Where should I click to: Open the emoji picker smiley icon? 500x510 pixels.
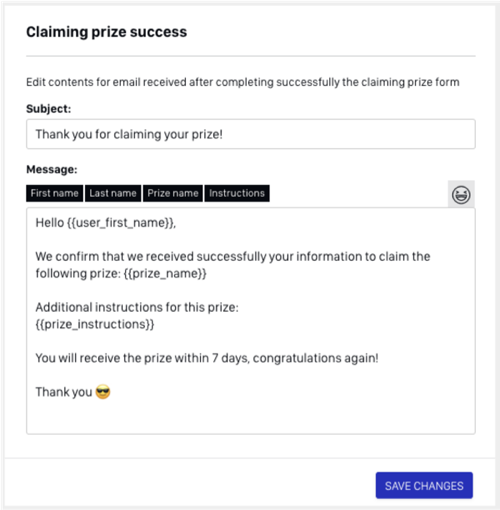[461, 194]
